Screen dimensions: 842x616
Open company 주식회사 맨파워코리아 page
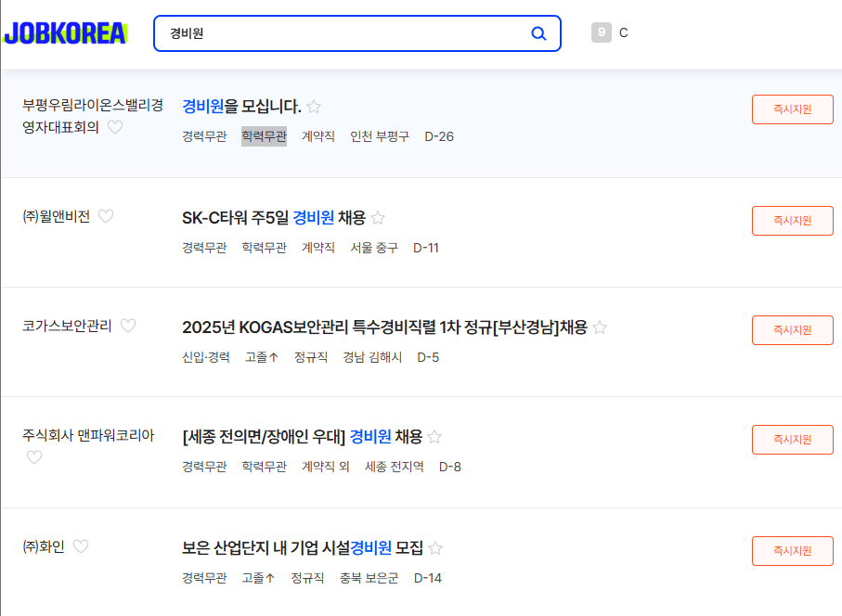click(x=88, y=435)
